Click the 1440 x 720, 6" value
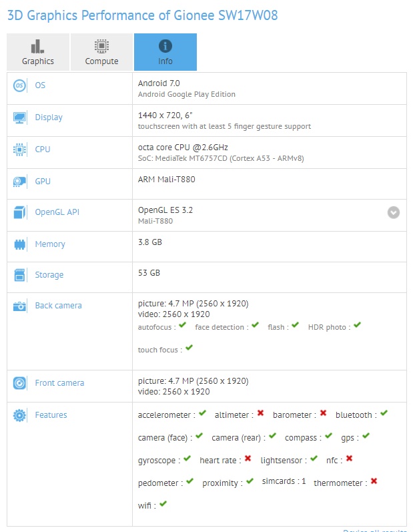The width and height of the screenshot is (413, 532). [x=165, y=115]
